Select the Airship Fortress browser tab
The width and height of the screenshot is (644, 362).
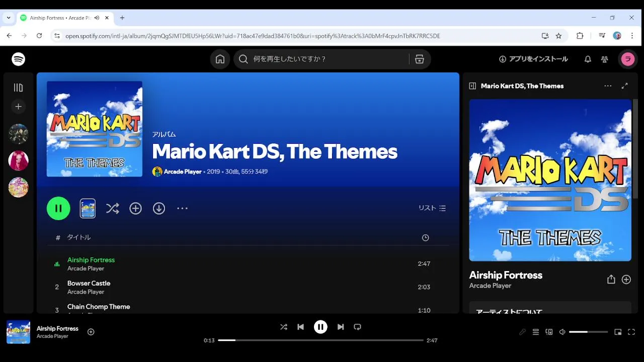[65, 18]
